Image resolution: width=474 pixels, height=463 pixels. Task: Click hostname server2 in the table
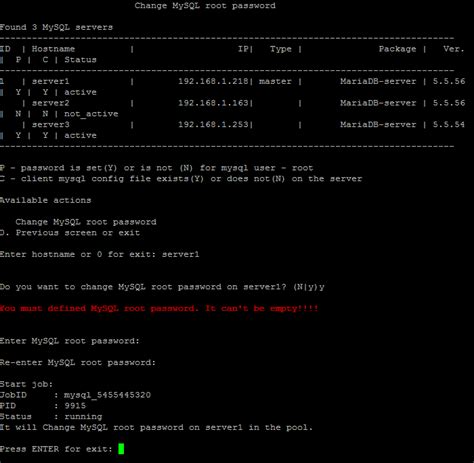pos(51,103)
